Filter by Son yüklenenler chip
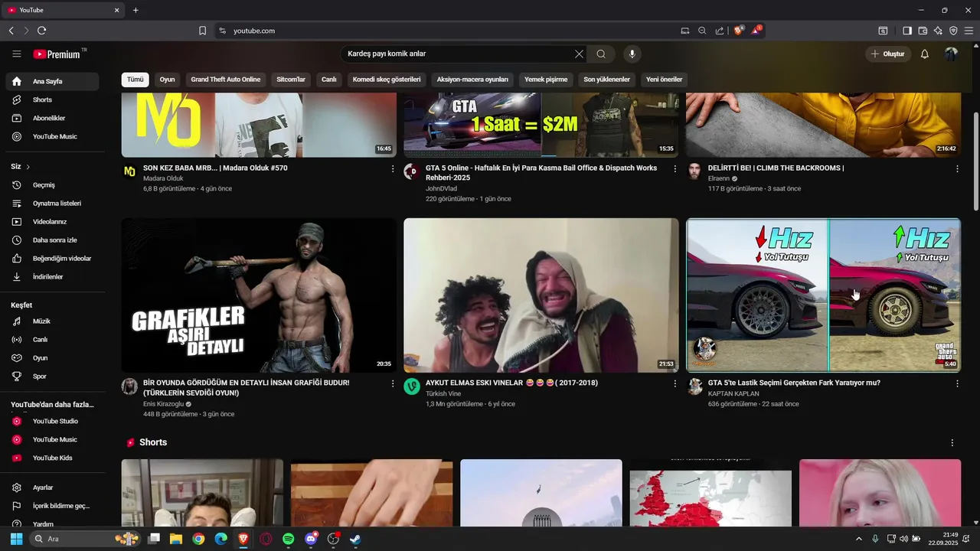This screenshot has height=551, width=980. point(606,80)
